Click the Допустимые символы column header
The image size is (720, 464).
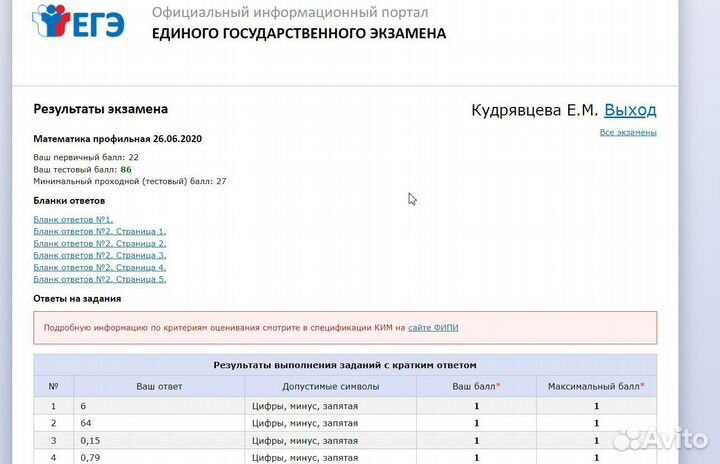point(331,387)
